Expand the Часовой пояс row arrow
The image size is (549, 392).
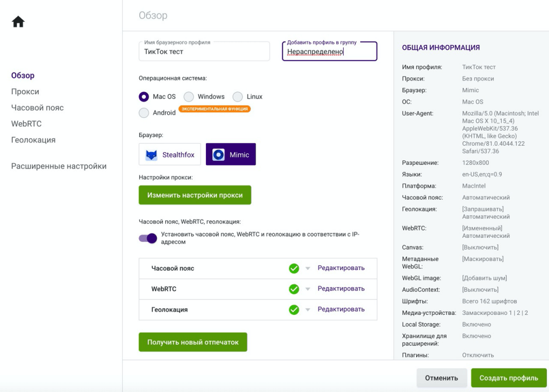tap(308, 269)
